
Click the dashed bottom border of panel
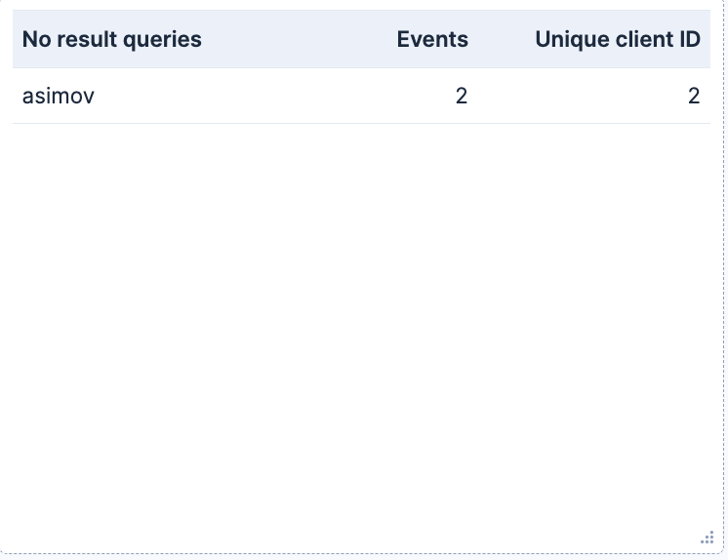[x=361, y=553]
